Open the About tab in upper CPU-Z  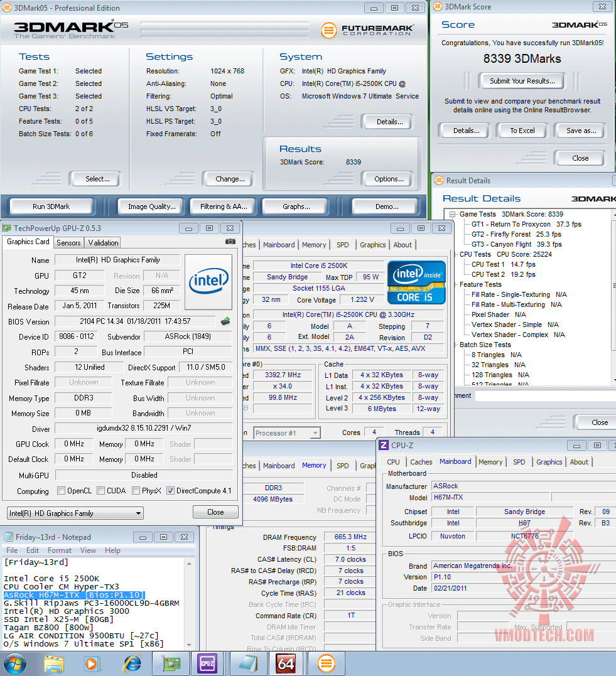[403, 245]
